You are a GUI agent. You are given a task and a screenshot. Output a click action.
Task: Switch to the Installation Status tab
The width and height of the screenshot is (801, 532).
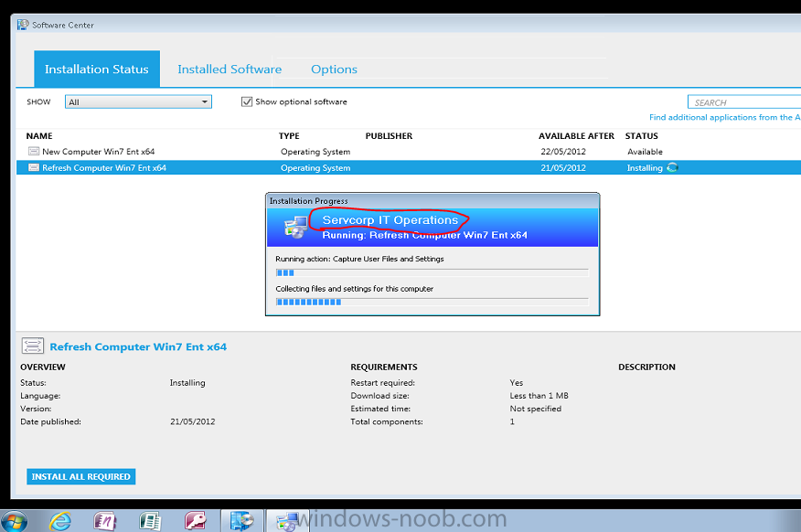pos(97,69)
